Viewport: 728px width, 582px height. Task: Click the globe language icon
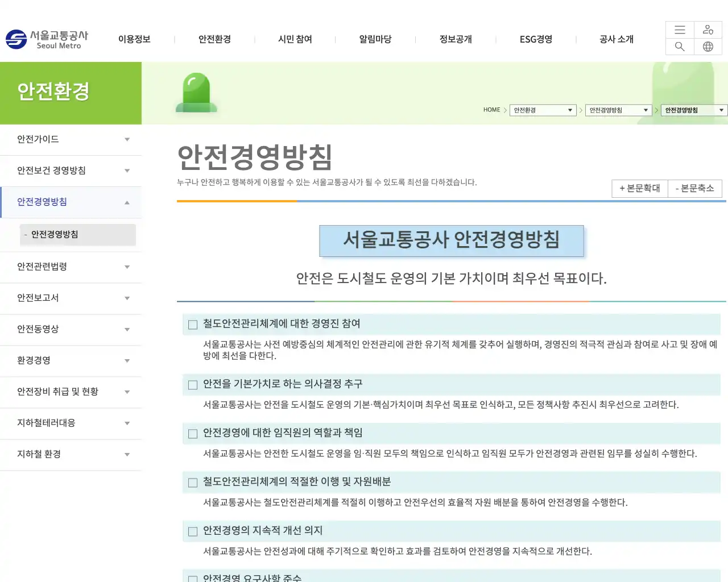(x=708, y=47)
